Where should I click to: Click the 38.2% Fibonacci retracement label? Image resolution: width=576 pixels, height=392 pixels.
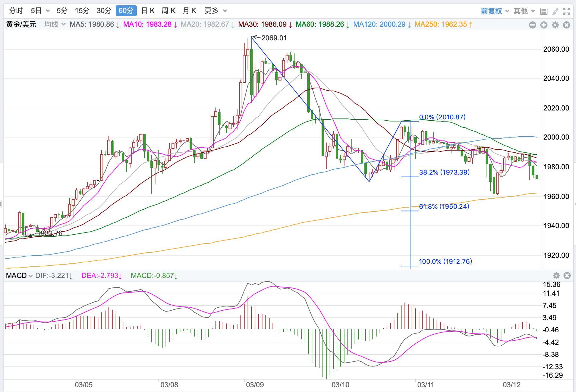pos(444,172)
